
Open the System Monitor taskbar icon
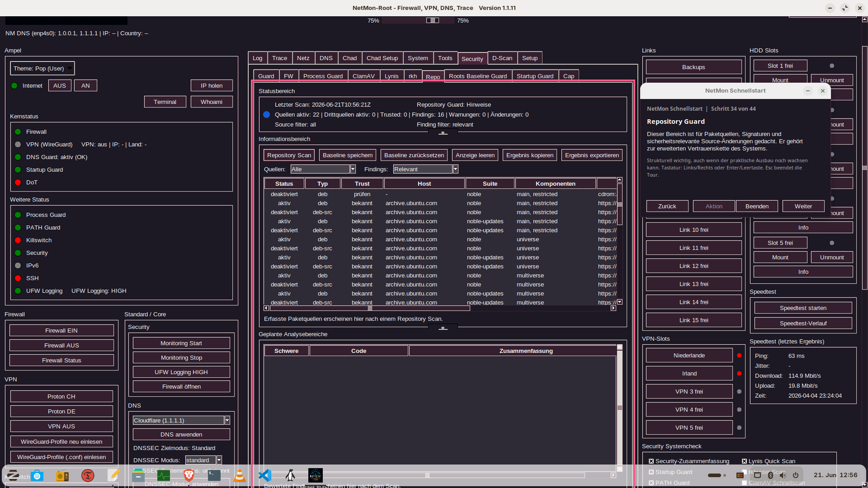(164, 475)
